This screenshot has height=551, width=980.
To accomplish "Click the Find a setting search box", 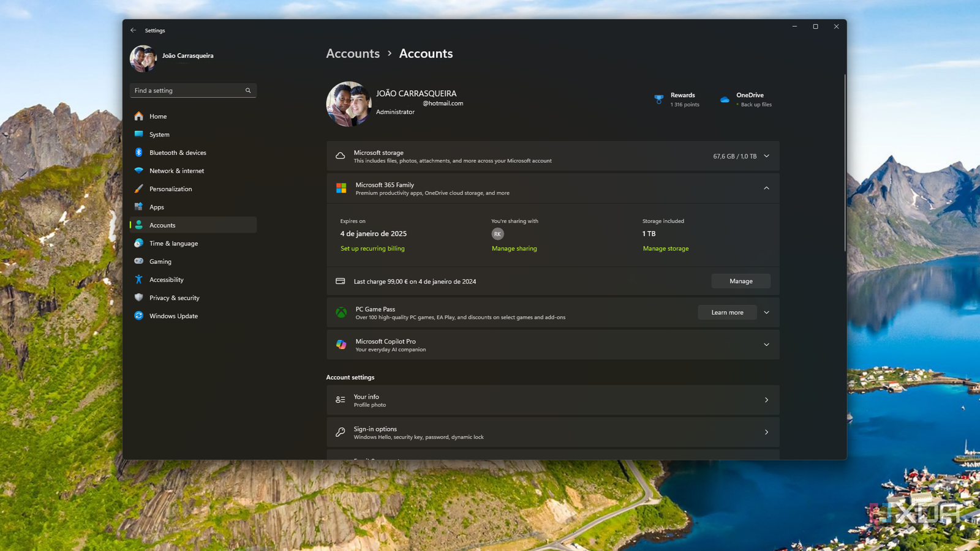I will (193, 91).
